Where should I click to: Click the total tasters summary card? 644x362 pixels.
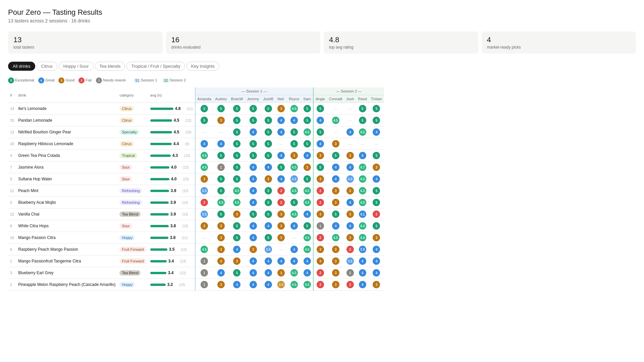(x=85, y=43)
